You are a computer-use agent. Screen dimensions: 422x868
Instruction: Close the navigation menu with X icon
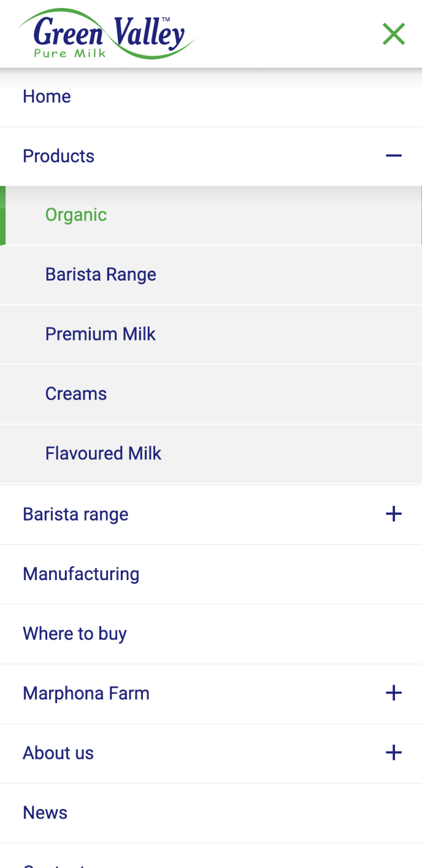coord(394,34)
